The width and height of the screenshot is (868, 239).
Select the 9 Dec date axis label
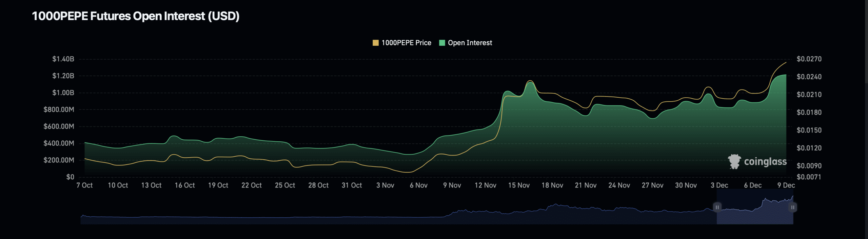pyautogui.click(x=786, y=185)
